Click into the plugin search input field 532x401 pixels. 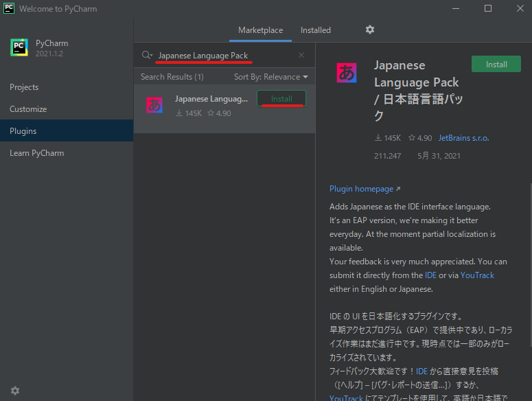(226, 56)
